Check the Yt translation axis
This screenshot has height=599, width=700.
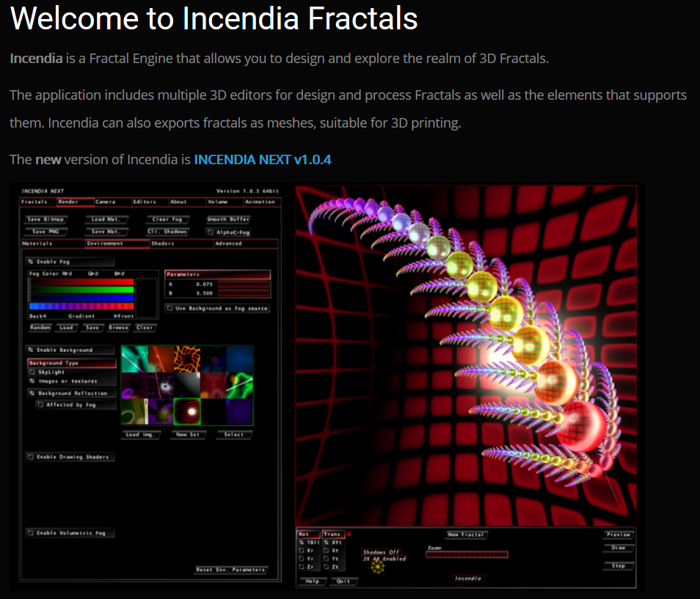click(327, 559)
